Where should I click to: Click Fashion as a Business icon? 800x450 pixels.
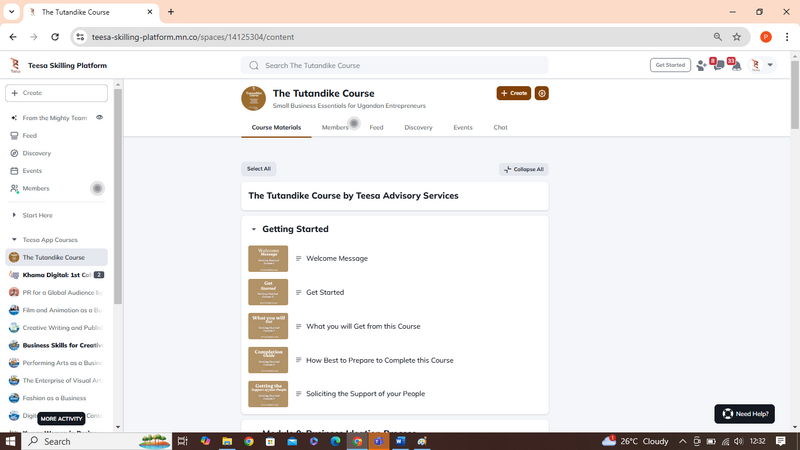point(14,398)
